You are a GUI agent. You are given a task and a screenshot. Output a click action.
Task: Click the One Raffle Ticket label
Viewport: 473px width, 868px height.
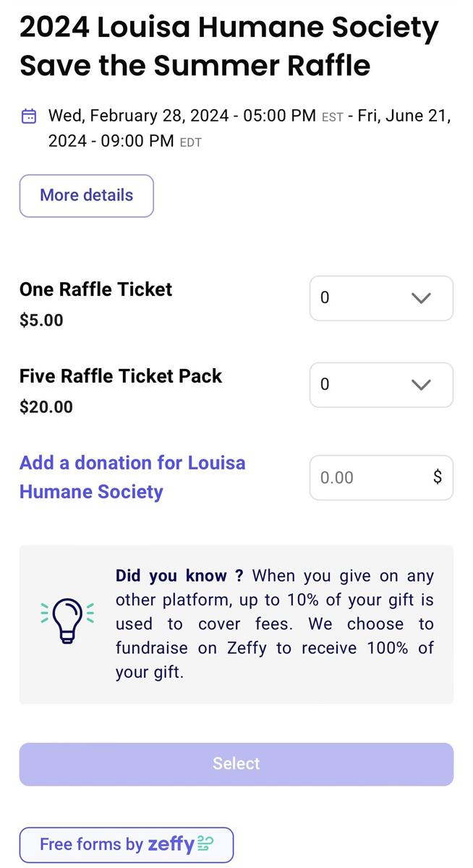(96, 289)
